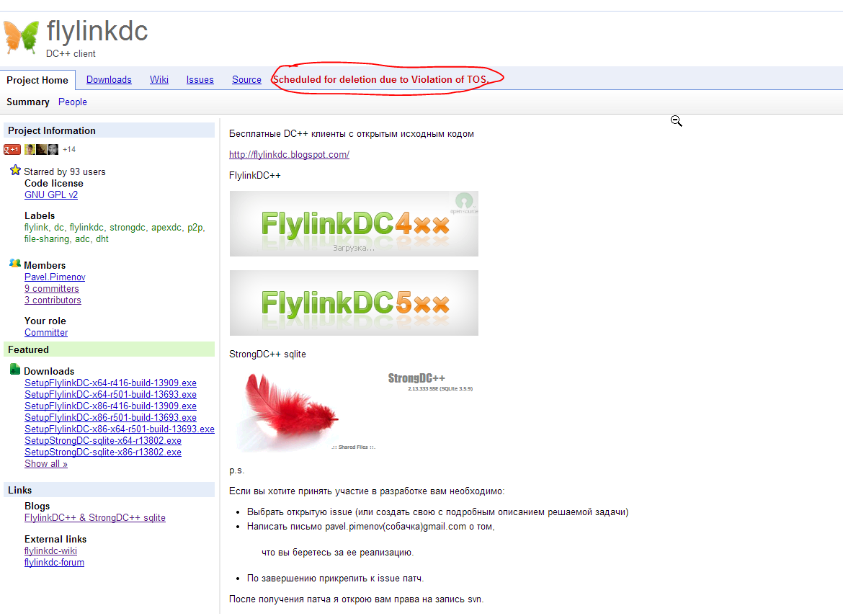Click the FlylinkDC4xx banner image

click(x=354, y=223)
